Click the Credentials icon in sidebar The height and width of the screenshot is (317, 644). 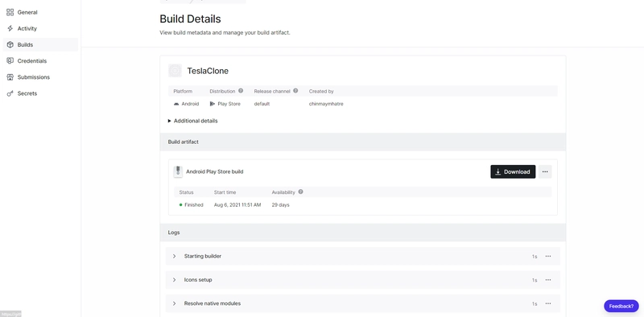click(x=10, y=61)
